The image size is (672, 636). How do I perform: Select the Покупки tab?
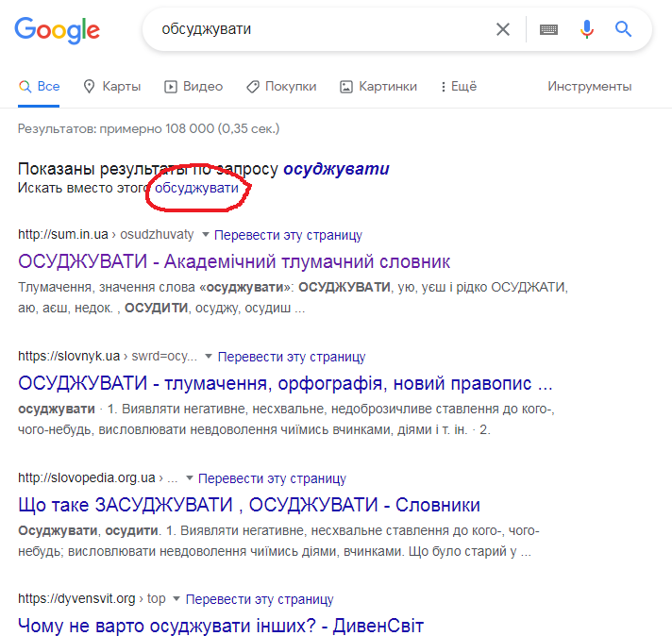[x=281, y=87]
